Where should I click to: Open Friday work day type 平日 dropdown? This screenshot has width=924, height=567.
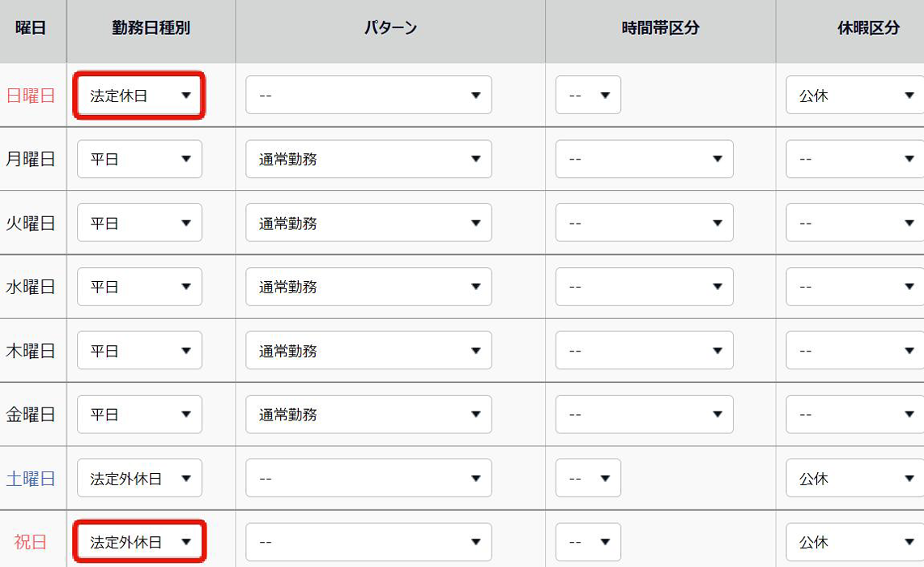(139, 415)
